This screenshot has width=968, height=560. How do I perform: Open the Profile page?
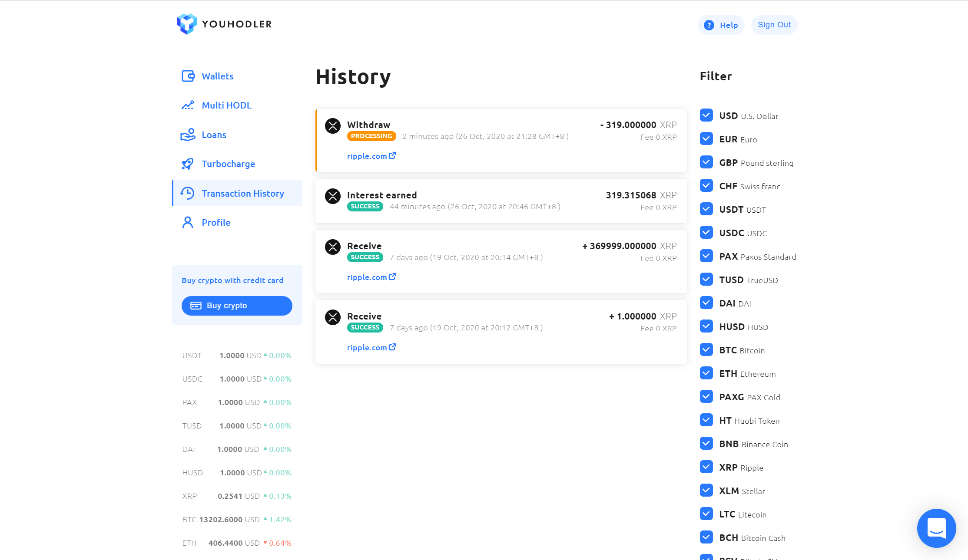237,222
